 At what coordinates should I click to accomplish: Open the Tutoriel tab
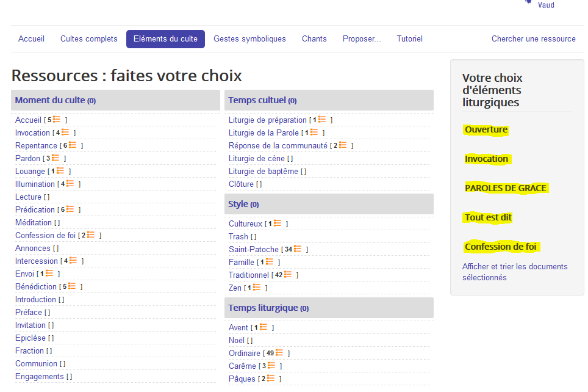pyautogui.click(x=409, y=38)
